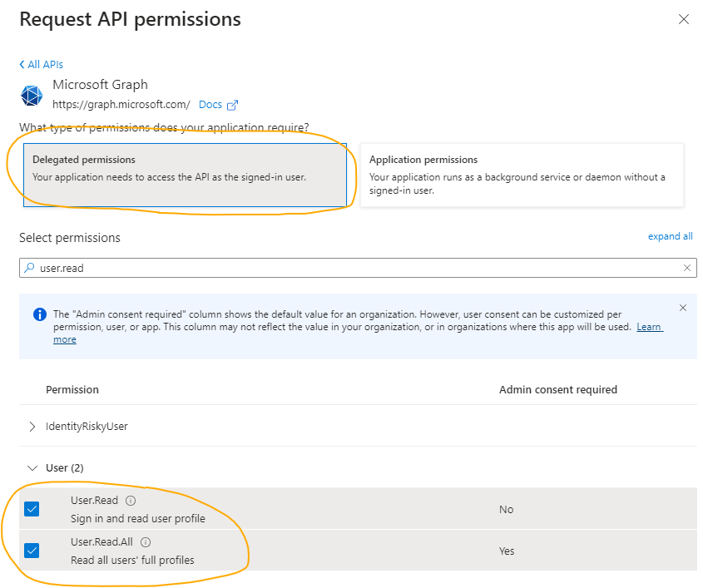Close the Request API permissions panel
This screenshot has width=703, height=588.
683,19
